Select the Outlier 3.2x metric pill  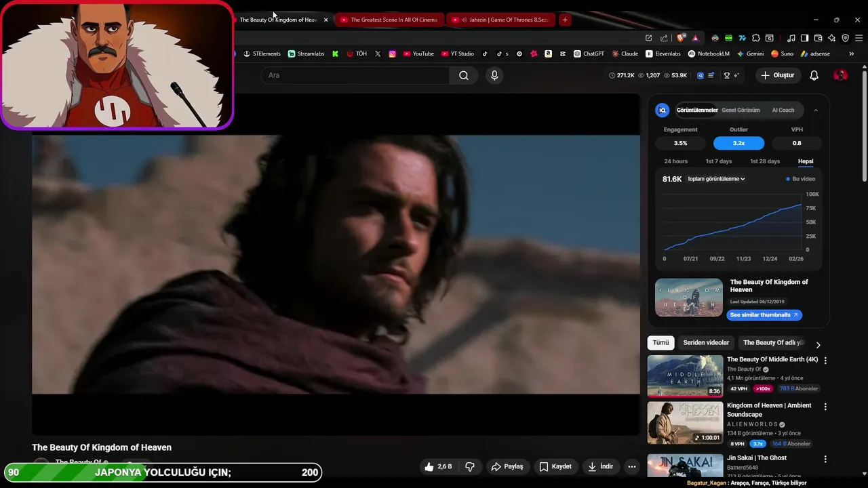(738, 143)
